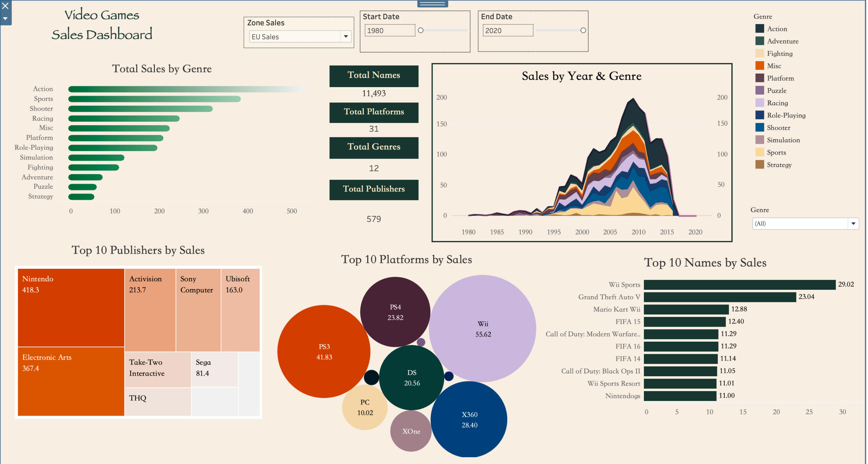
Task: Click the End Date year input field
Action: coord(507,31)
